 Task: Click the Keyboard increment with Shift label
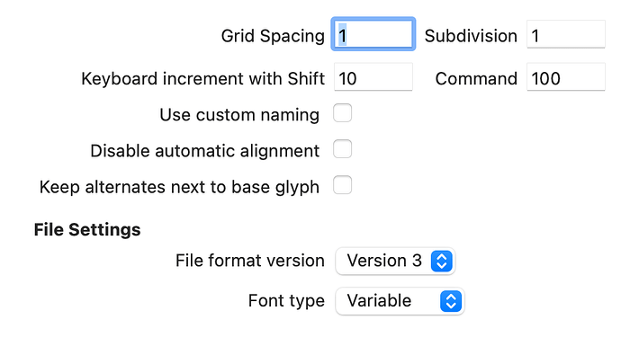[x=202, y=78]
